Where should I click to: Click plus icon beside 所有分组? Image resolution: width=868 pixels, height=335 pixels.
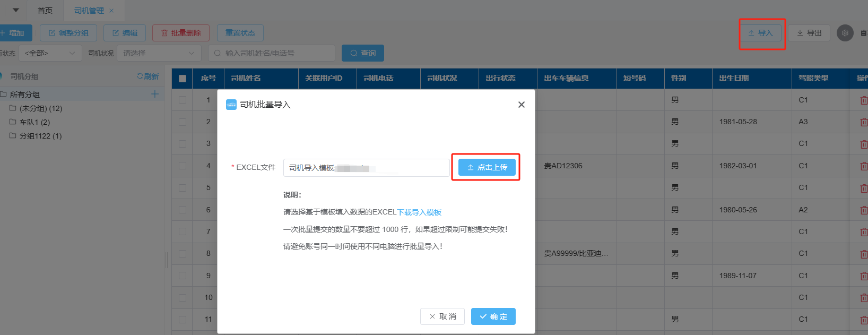(x=155, y=94)
